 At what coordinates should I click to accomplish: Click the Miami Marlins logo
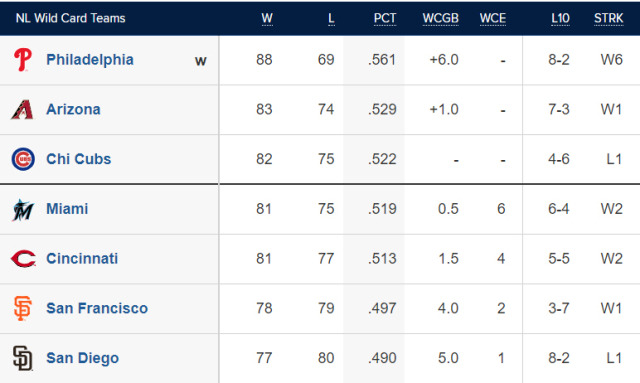click(x=23, y=209)
